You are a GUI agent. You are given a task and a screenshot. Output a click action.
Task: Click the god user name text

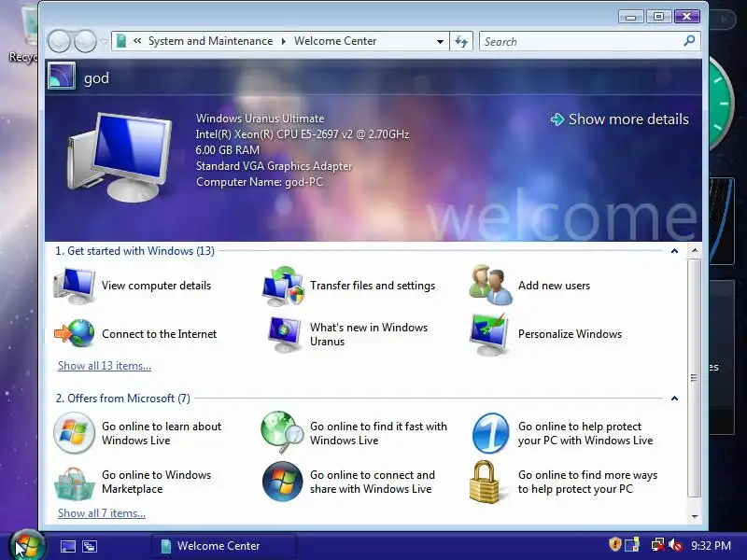[x=96, y=78]
